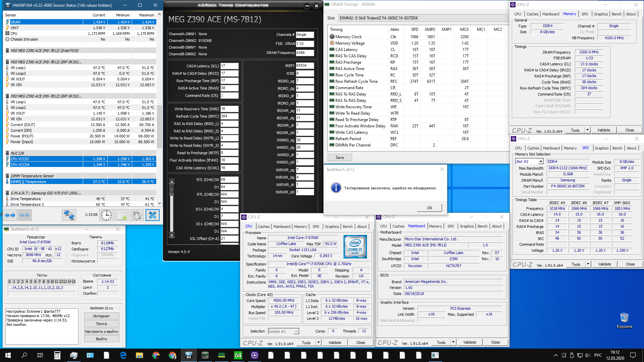Open HWiNFO network monitoring icon
The width and height of the screenshot is (644, 362).
coord(69,215)
